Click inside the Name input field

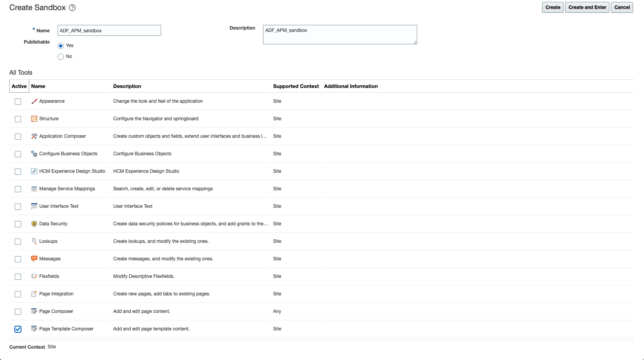coord(109,30)
